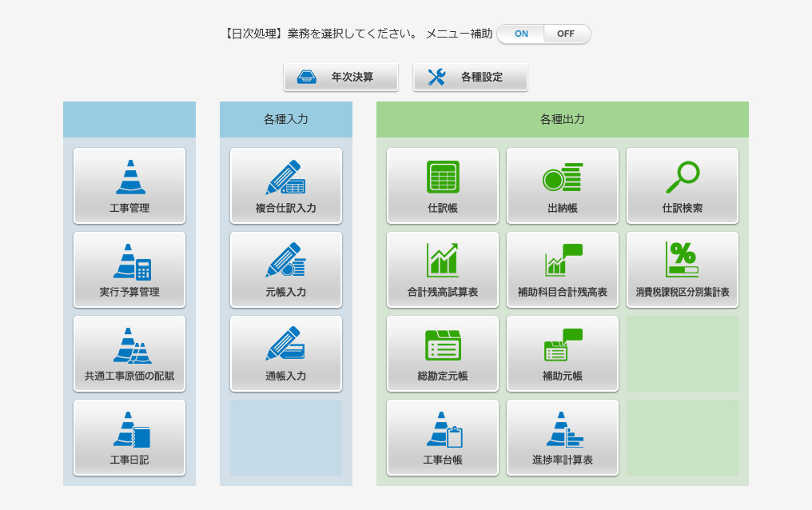
Task: Turn メニュー補助 OFF
Action: tap(566, 34)
